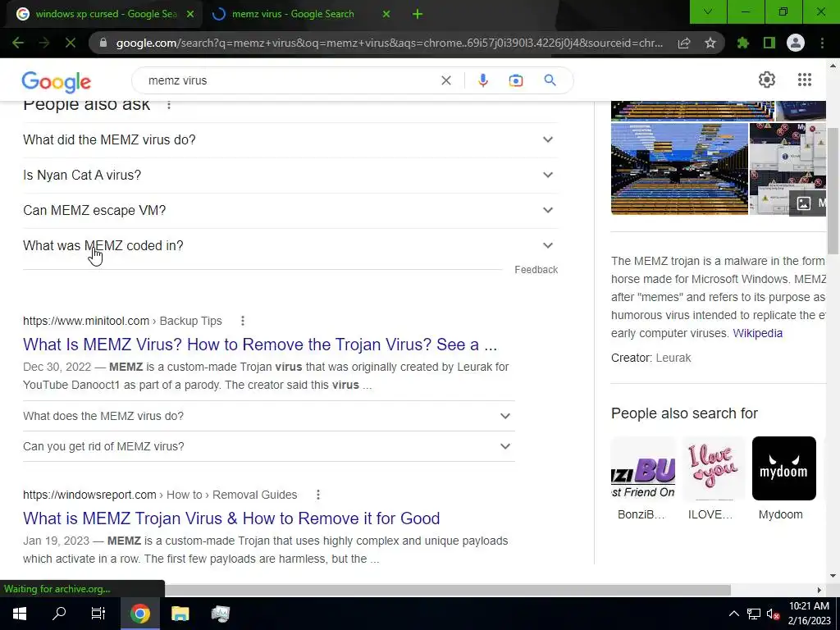
Task: Submit search with the magnifier icon
Action: click(550, 80)
